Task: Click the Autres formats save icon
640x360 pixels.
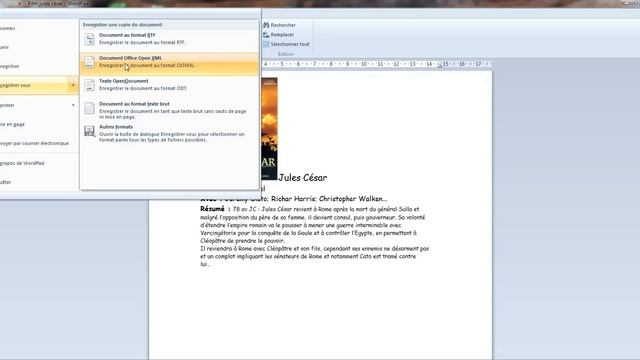Action: click(89, 131)
